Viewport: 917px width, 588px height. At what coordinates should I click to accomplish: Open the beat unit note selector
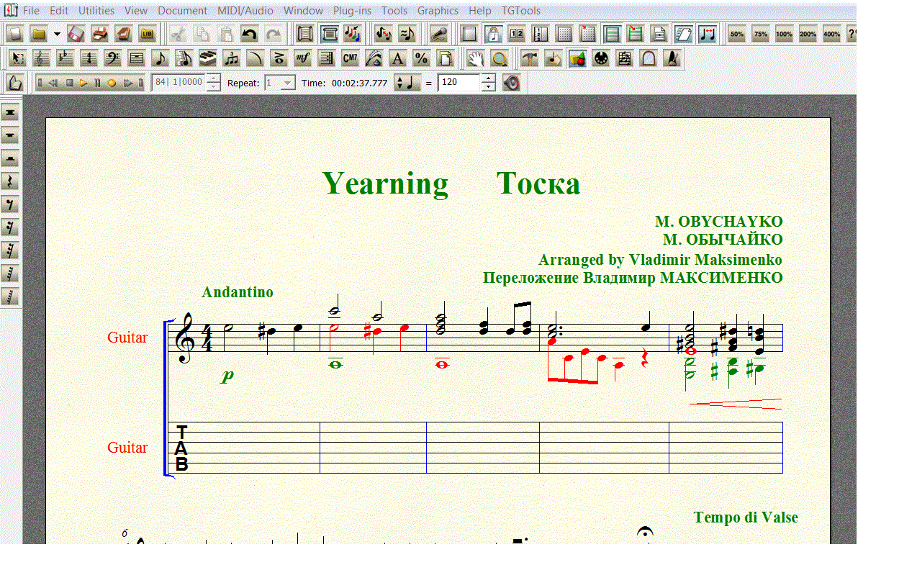point(407,83)
